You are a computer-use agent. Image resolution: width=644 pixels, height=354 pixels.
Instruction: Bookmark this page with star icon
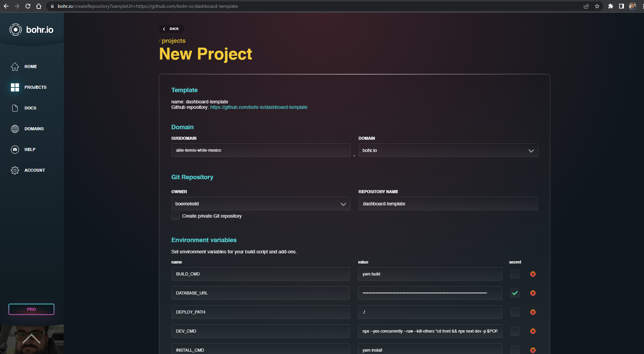[597, 6]
